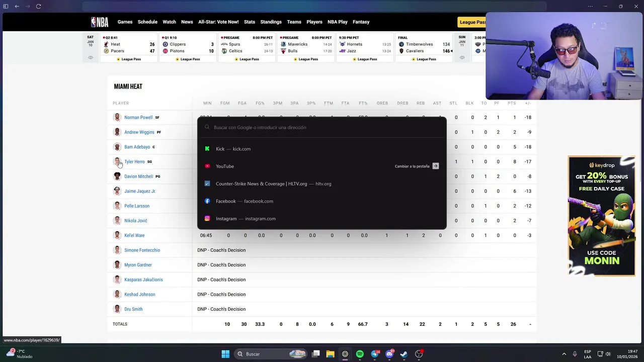
Task: Click the Heat team logo in scoreboard
Action: pyautogui.click(x=106, y=44)
